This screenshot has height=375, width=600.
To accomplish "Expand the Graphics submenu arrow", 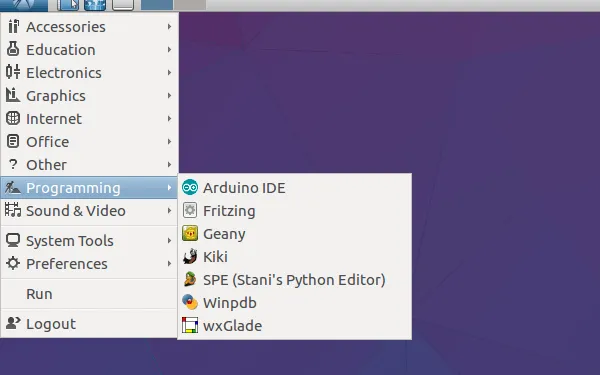I will [x=169, y=96].
